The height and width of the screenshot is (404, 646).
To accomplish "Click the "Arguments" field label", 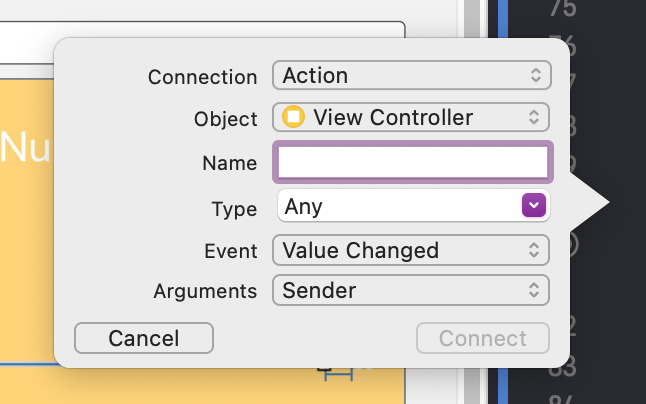I will (x=205, y=291).
